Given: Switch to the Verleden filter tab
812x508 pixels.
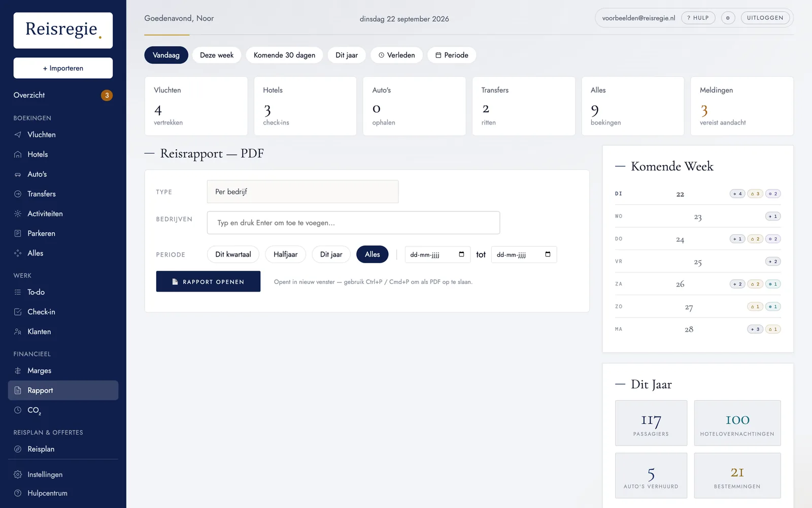Looking at the screenshot, I should (x=396, y=55).
